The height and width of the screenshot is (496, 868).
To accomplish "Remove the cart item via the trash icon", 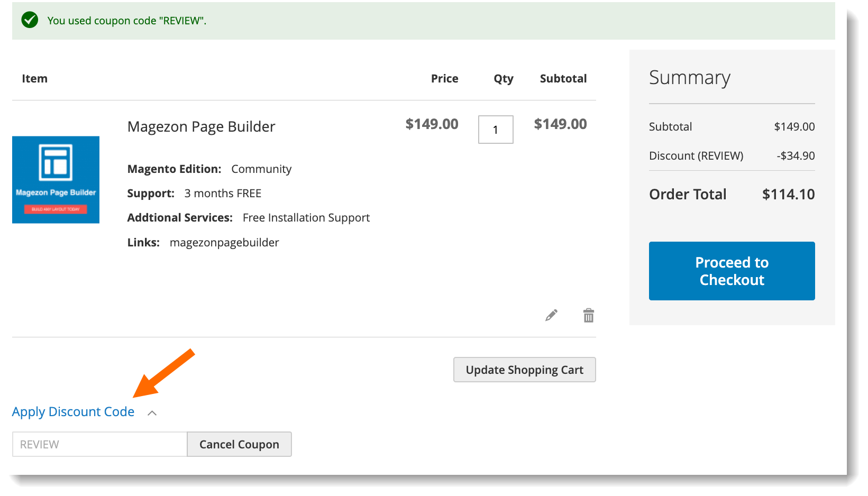I will coord(588,315).
